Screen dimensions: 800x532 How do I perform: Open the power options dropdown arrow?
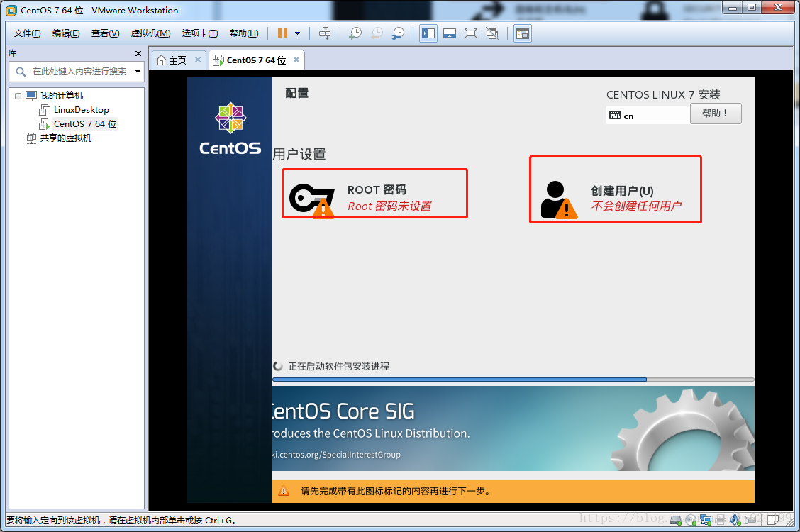tap(297, 33)
